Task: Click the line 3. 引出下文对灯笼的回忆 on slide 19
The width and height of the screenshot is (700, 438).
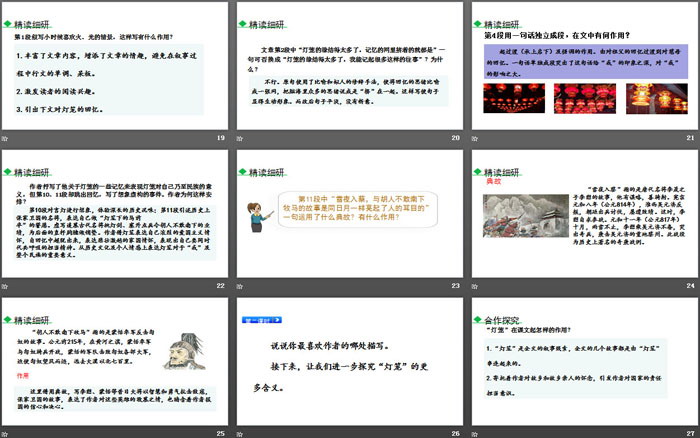Action: point(60,109)
